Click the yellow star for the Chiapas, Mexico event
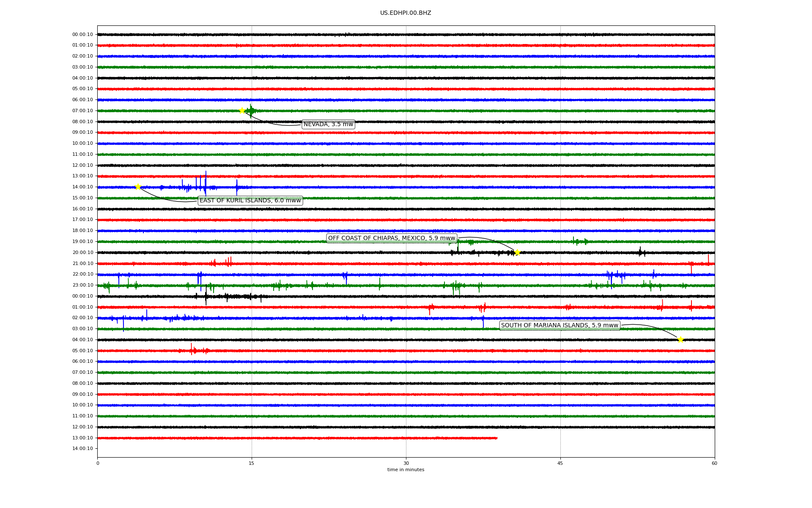Image resolution: width=812 pixels, height=508 pixels. coord(517,253)
